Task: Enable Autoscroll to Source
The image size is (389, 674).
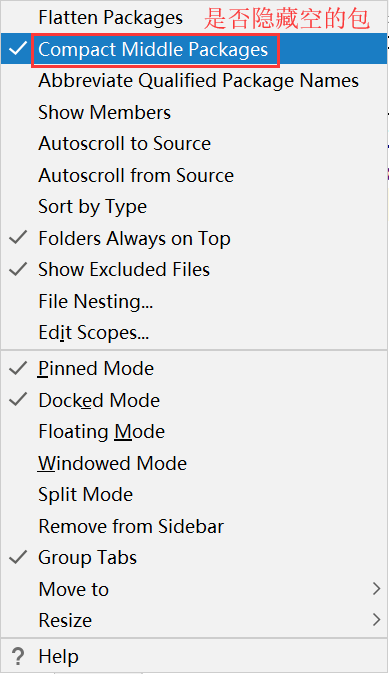Action: pyautogui.click(x=193, y=144)
